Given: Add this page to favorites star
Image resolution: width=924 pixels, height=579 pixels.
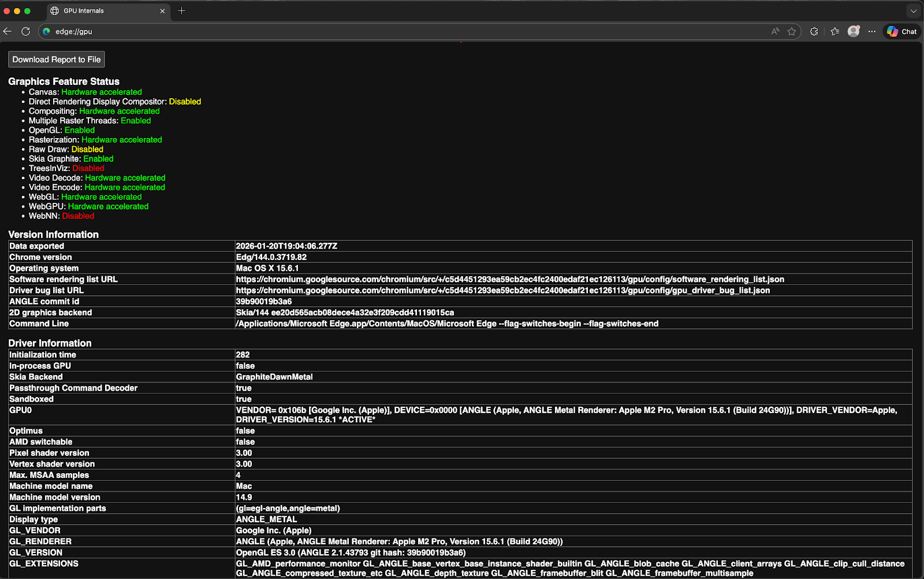Looking at the screenshot, I should [x=792, y=32].
